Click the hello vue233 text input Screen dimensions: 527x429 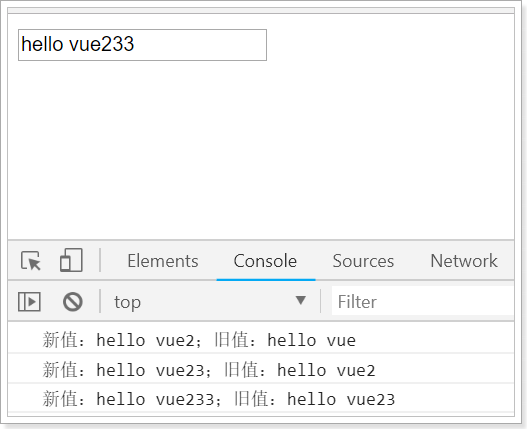(x=143, y=45)
